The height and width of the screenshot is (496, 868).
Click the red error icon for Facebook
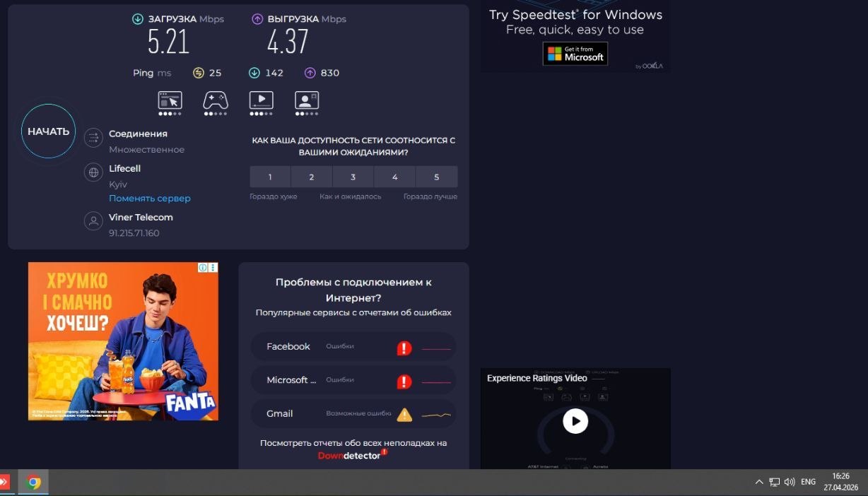404,348
